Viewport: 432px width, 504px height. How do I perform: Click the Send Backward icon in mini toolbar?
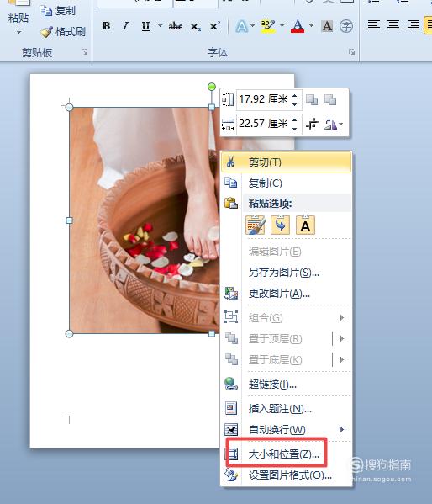click(330, 99)
